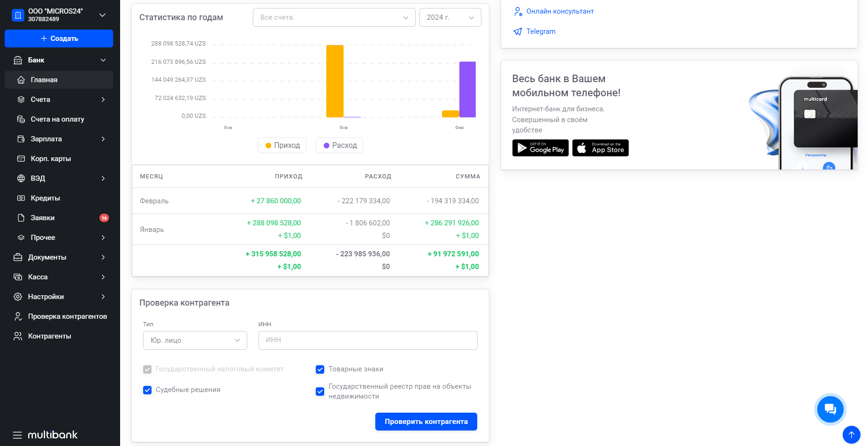Screen dimensions: 868x446
Task: Toggle the Расход purple legend swatch
Action: pos(327,146)
